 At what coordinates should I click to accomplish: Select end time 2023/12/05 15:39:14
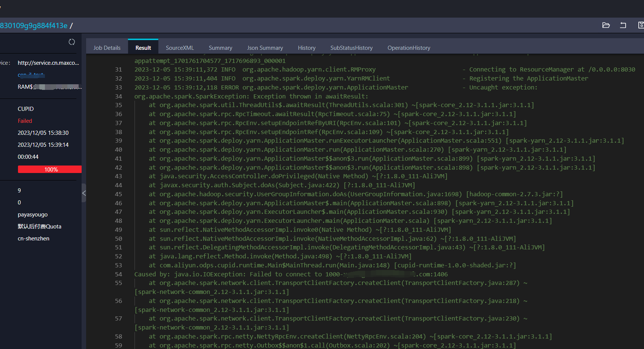pyautogui.click(x=43, y=145)
